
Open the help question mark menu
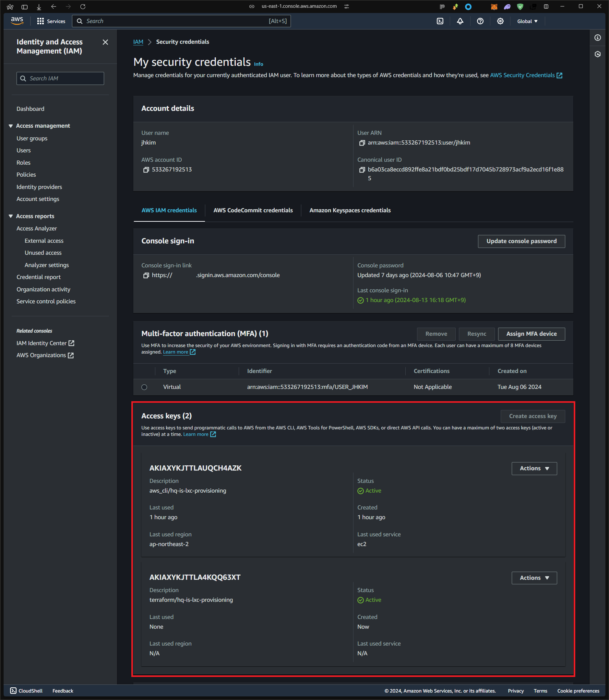tap(480, 21)
